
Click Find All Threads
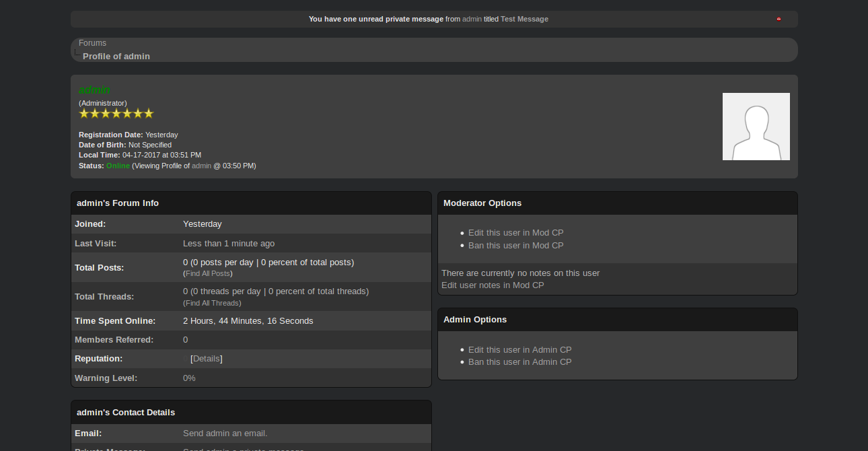212,303
